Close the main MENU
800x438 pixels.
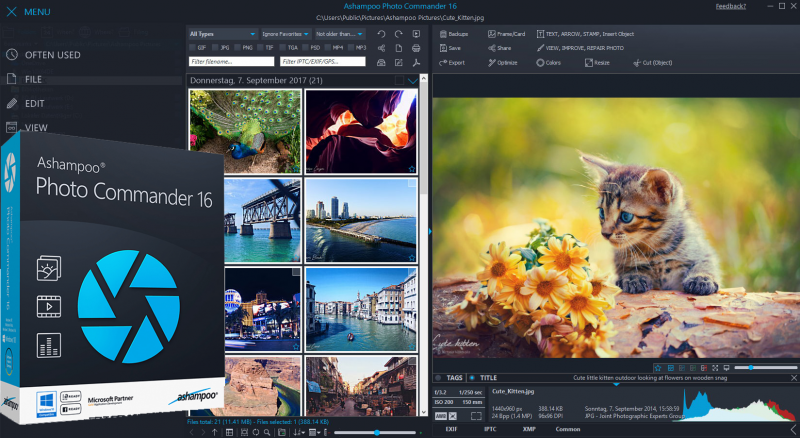pyautogui.click(x=12, y=12)
